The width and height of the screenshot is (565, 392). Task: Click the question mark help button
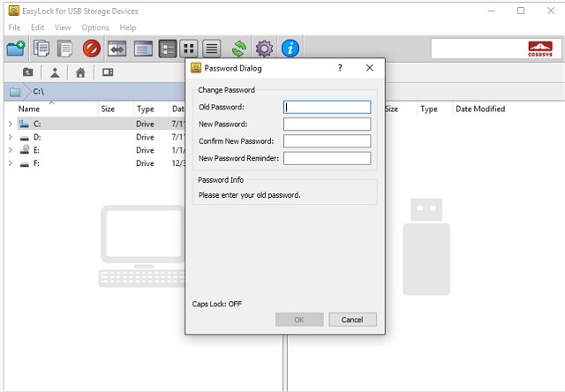tap(340, 68)
